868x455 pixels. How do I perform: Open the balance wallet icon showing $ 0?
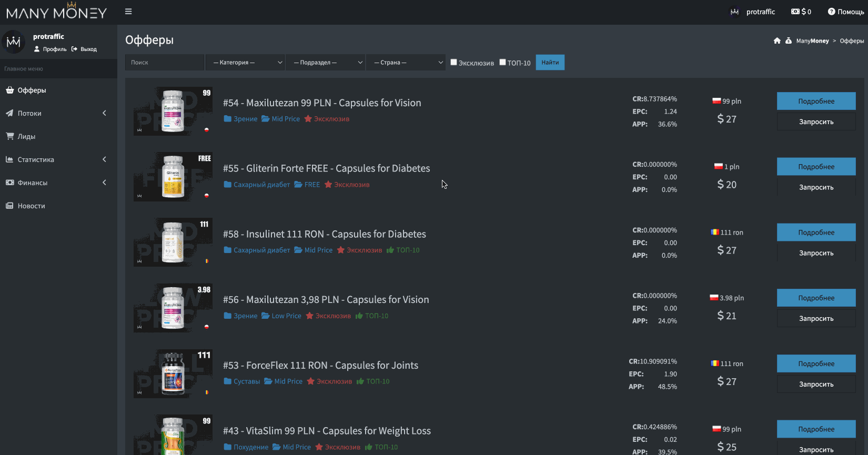click(x=795, y=12)
